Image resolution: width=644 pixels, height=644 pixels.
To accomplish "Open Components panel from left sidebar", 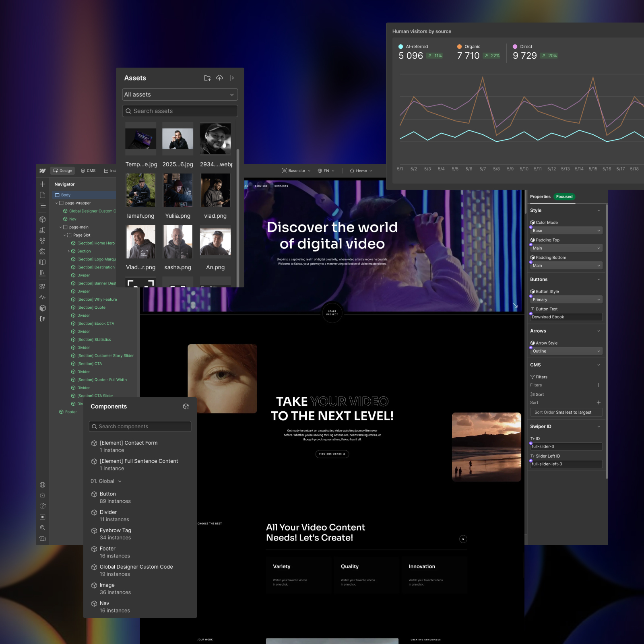I will (42, 219).
